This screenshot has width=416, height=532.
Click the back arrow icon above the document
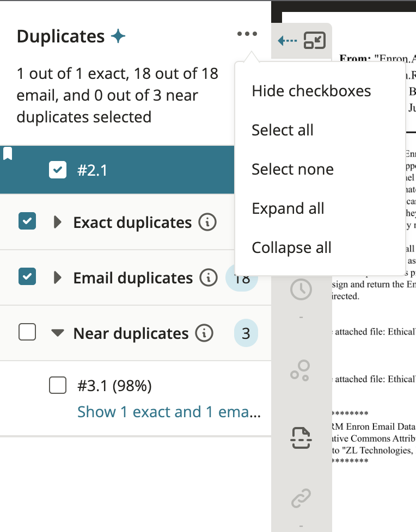coord(287,40)
